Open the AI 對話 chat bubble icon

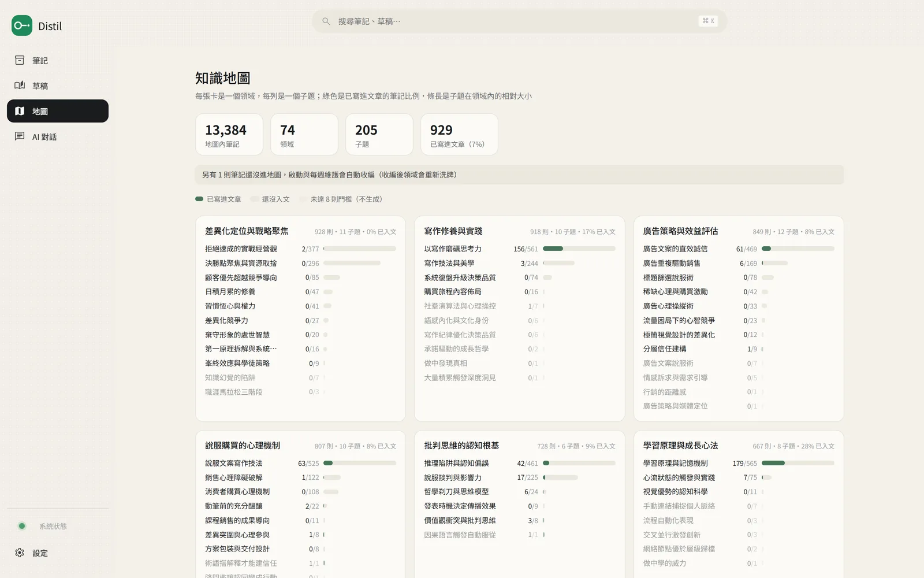coord(20,136)
